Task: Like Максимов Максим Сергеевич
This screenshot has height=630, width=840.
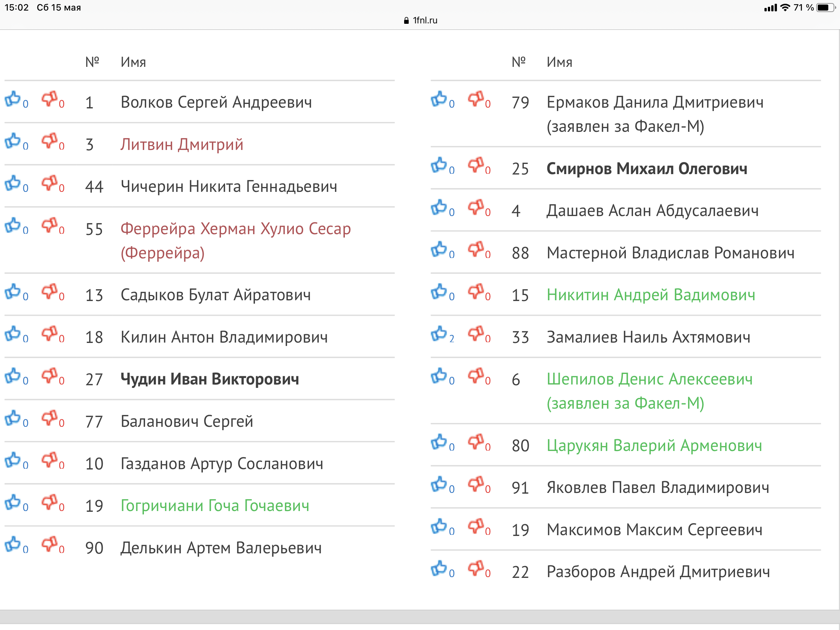Action: pyautogui.click(x=439, y=527)
